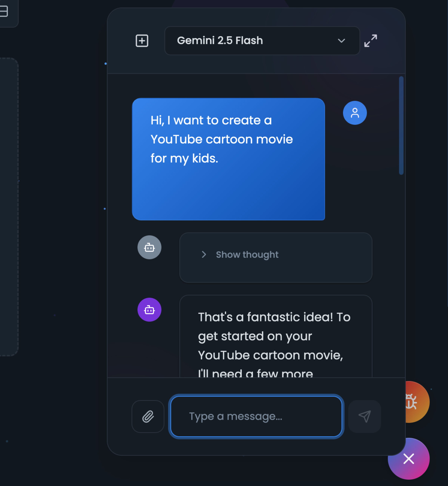The width and height of the screenshot is (448, 486).
Task: Click the paperclip attachment icon
Action: coord(148,417)
